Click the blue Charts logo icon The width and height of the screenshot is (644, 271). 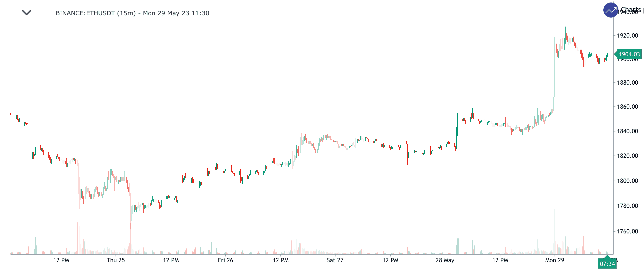[x=611, y=10]
